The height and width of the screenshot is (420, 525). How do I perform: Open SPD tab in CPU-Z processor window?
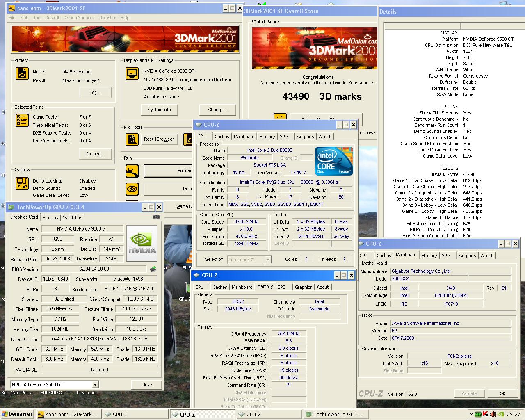(x=284, y=137)
